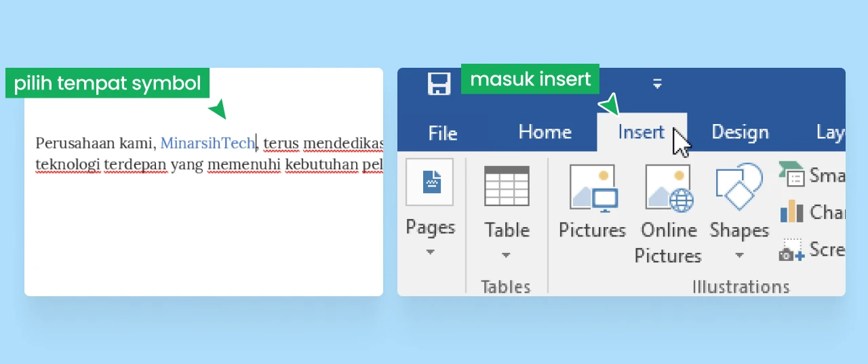
Task: Click the Chart bar icon
Action: pos(791,211)
